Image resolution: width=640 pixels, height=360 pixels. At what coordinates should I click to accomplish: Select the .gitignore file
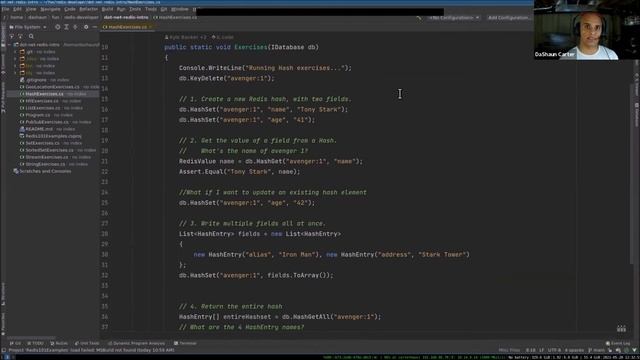point(36,80)
